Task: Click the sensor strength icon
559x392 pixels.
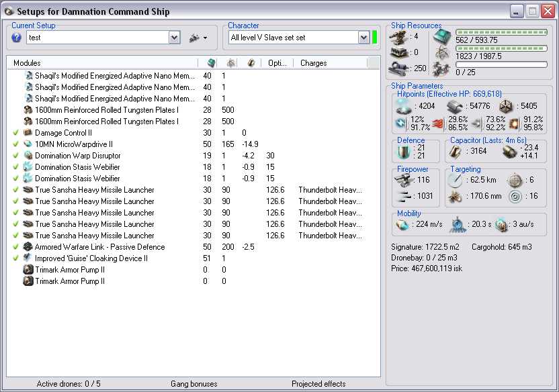Action: pos(515,196)
